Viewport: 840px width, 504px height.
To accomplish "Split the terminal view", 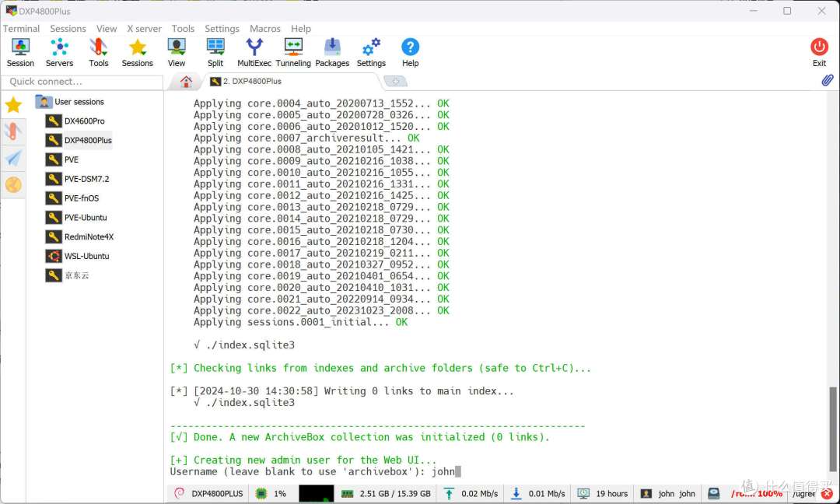I will point(215,52).
